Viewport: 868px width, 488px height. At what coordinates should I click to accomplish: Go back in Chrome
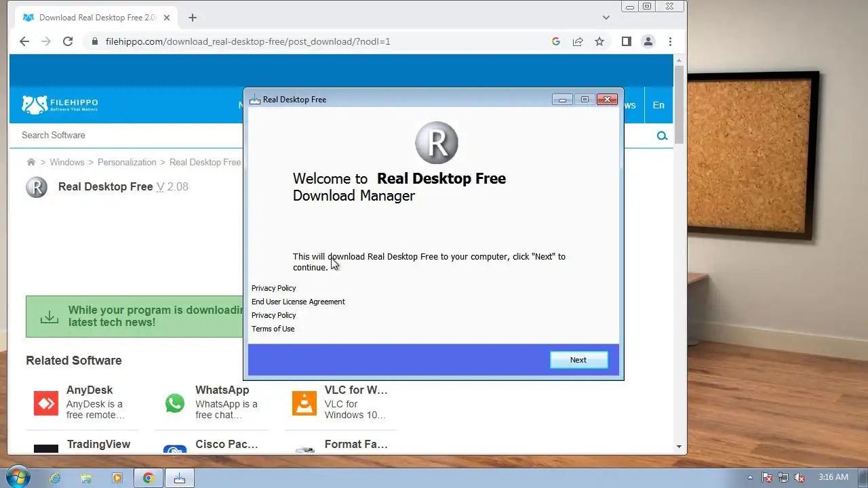click(x=24, y=41)
